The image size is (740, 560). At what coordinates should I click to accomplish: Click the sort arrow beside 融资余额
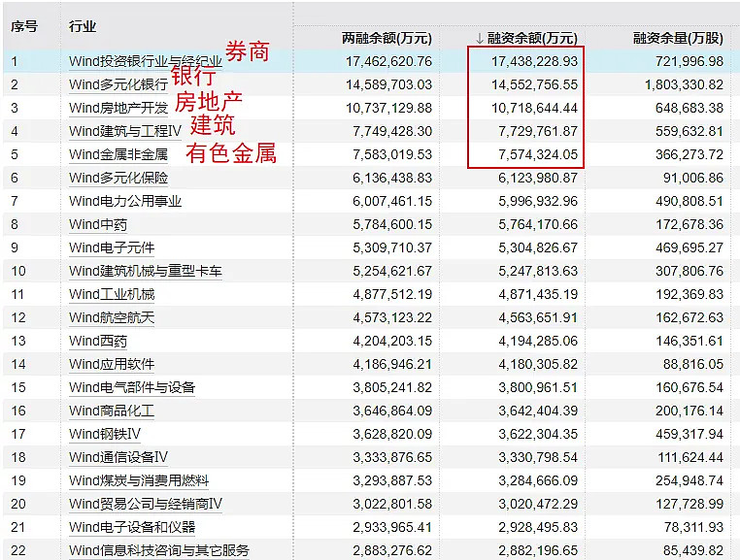[x=480, y=39]
